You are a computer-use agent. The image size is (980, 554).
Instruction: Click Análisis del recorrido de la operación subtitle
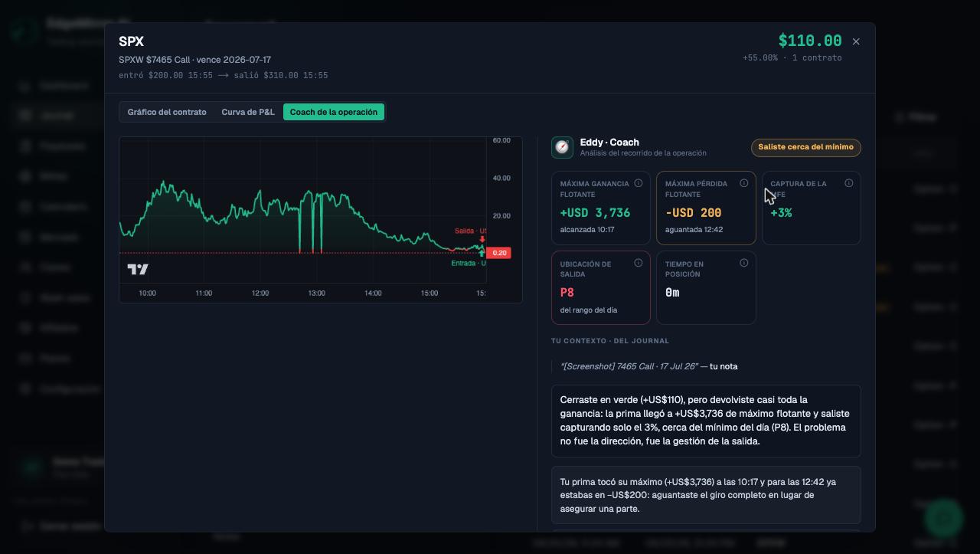pyautogui.click(x=643, y=153)
